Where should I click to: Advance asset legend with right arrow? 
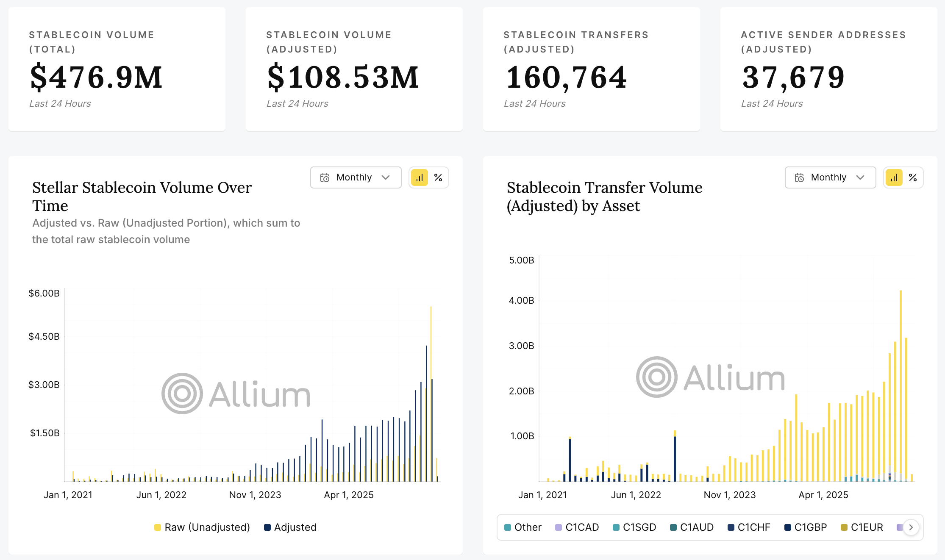click(911, 527)
